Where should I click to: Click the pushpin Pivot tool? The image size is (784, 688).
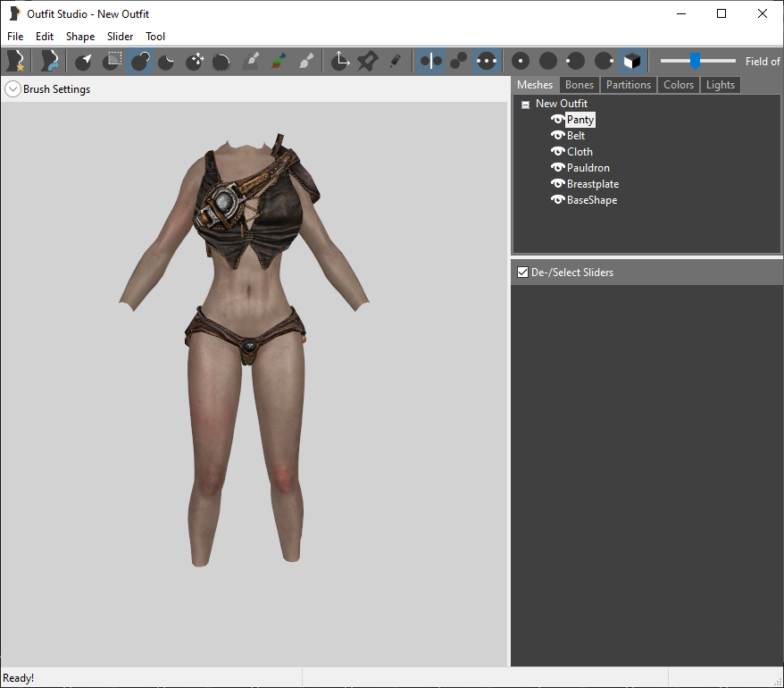(368, 61)
